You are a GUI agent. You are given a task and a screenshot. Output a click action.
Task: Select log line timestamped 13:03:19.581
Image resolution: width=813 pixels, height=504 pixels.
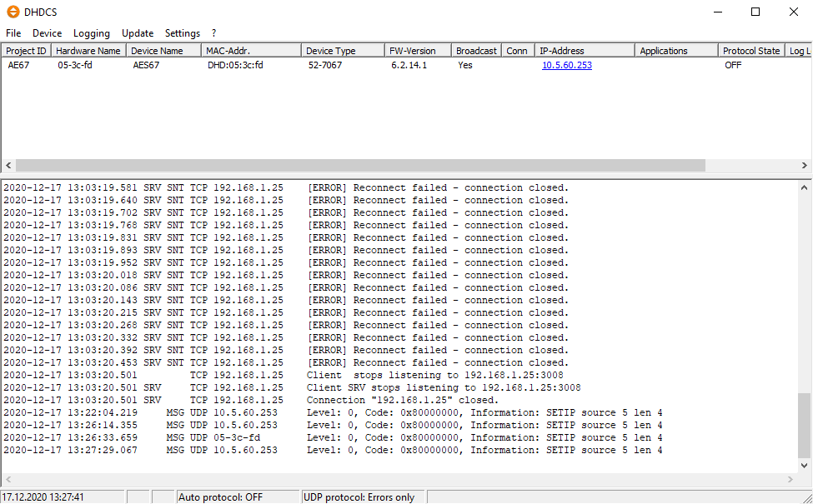tap(286, 187)
